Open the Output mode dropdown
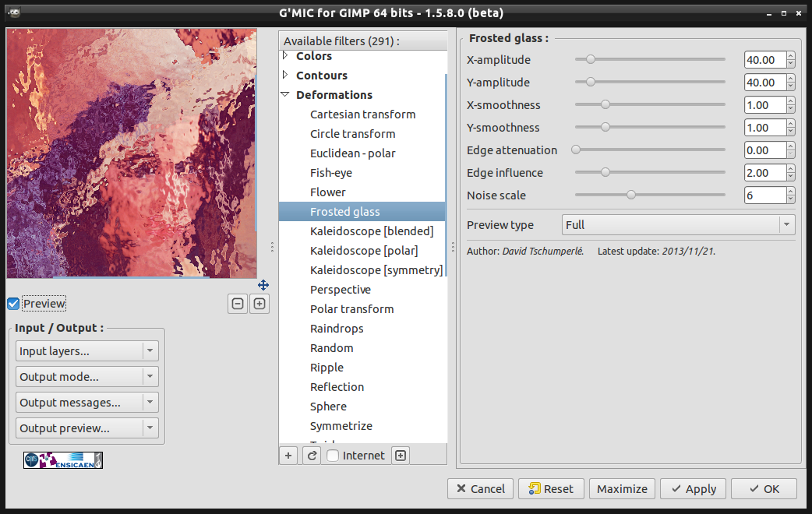Screen dimensions: 812x514 pyautogui.click(x=87, y=377)
